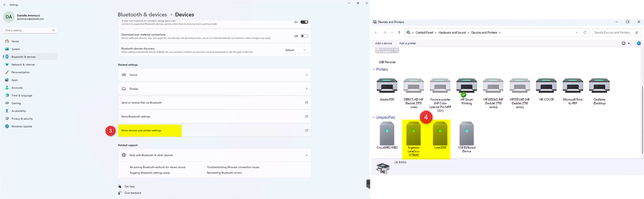Open the System icon in Settings sidebar
Image resolution: width=644 pixels, height=199 pixels.
pos(7,49)
